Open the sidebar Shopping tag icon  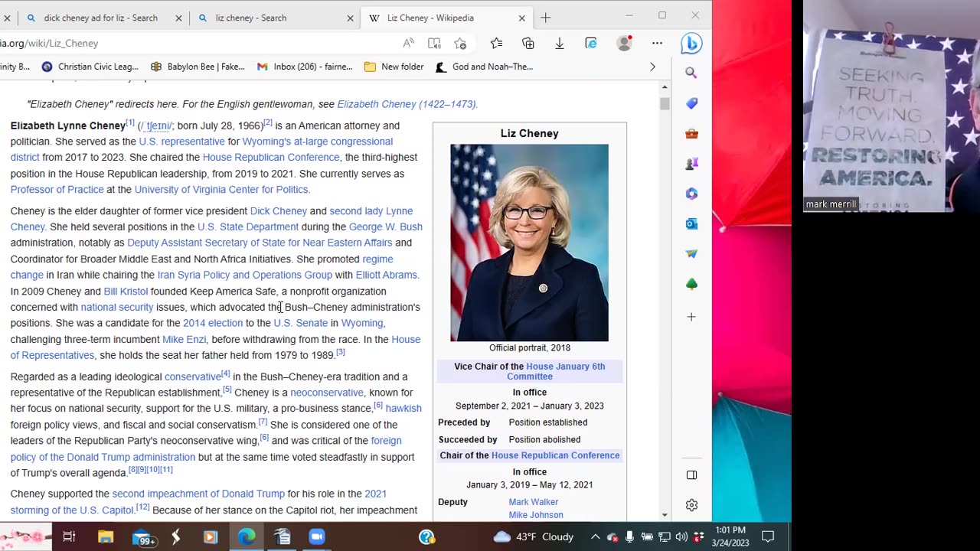point(691,103)
